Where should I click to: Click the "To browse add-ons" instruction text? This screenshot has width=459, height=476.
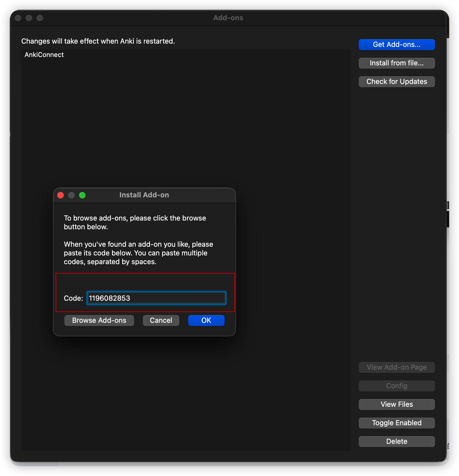coord(135,222)
